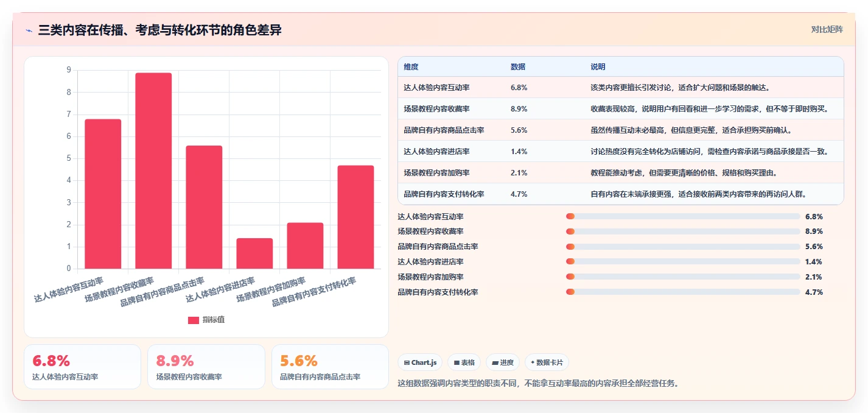
Task: Click the chart bar for 品牌自有内容支付转化率
Action: pos(355,217)
